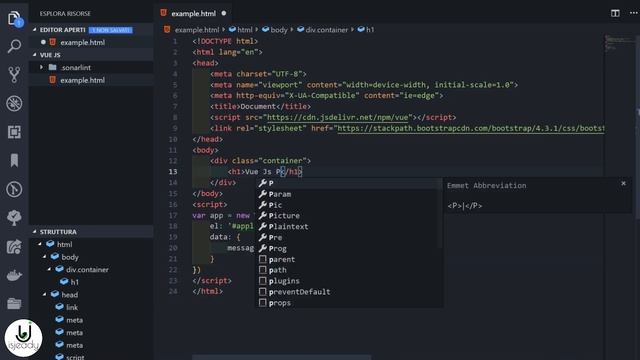Open example.html under open editors

tap(91, 42)
